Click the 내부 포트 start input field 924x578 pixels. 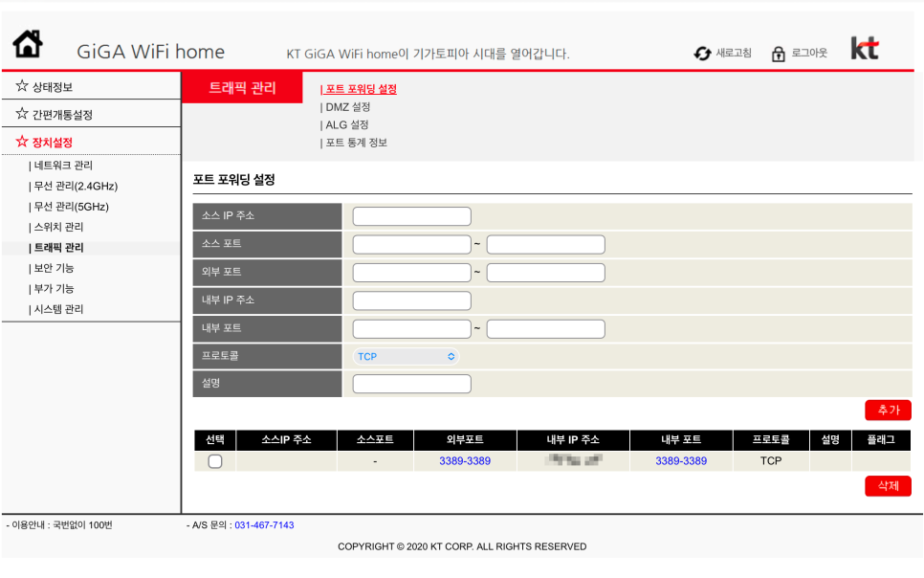point(412,329)
